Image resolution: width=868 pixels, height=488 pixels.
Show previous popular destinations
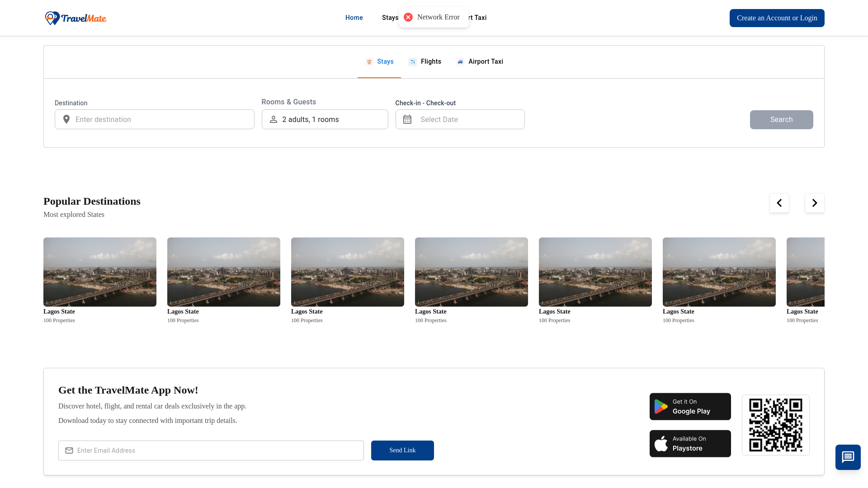pyautogui.click(x=779, y=203)
